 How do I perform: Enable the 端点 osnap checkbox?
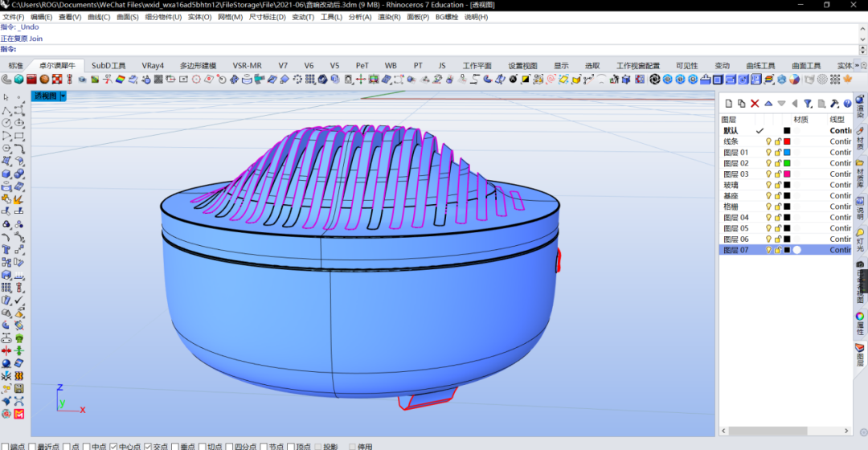pyautogui.click(x=5, y=446)
